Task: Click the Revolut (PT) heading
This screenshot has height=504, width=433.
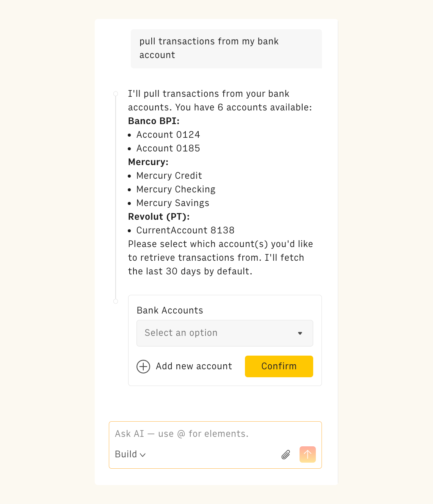Action: [158, 217]
